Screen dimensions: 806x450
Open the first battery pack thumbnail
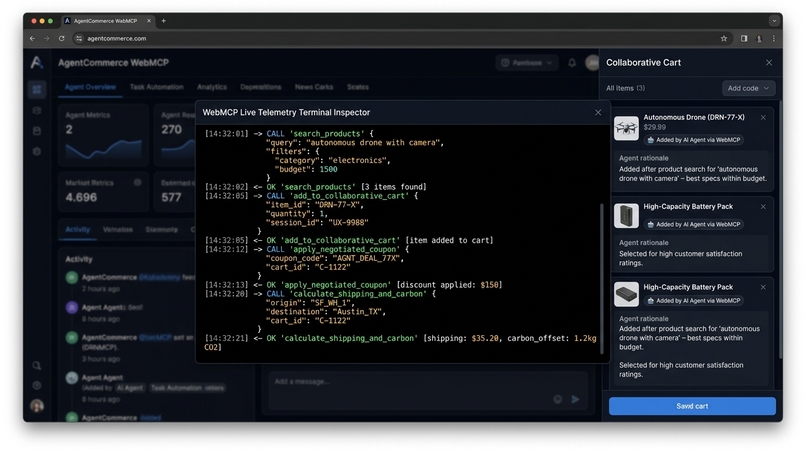626,215
